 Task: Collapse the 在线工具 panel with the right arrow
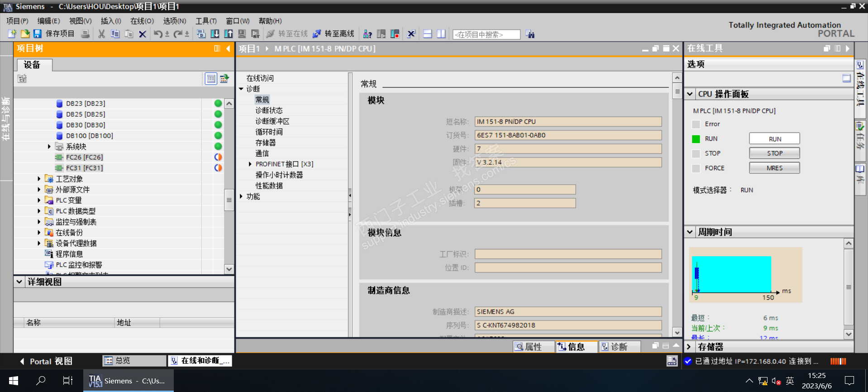click(848, 48)
